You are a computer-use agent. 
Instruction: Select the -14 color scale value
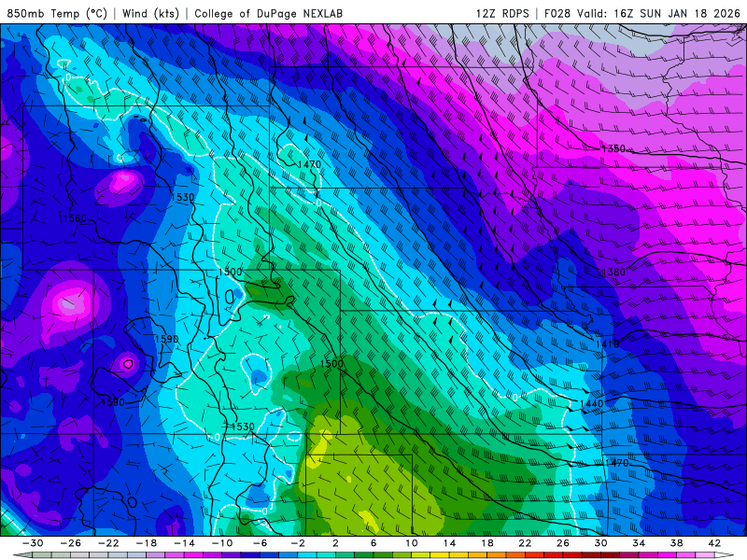pyautogui.click(x=184, y=543)
